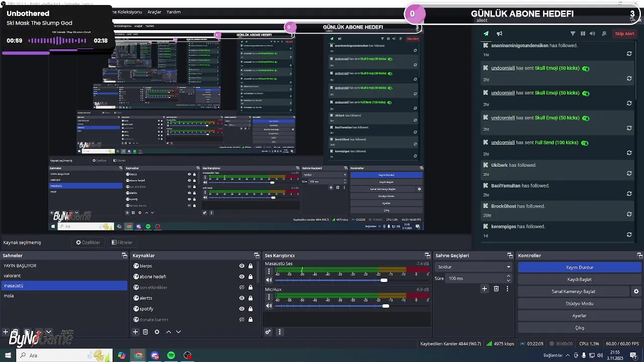Screen dimensions: 644x362
Task: Enable Stüdyo Modu
Action: point(580,304)
